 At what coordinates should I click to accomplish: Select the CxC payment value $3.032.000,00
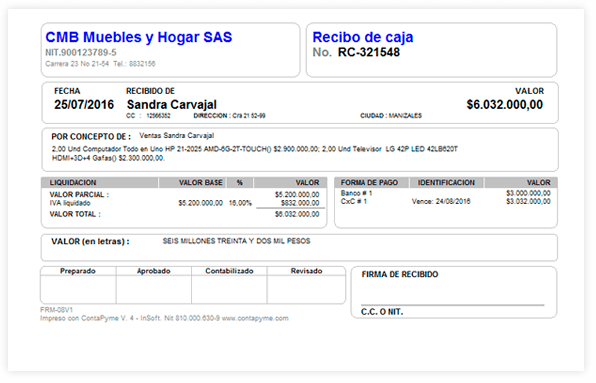528,201
